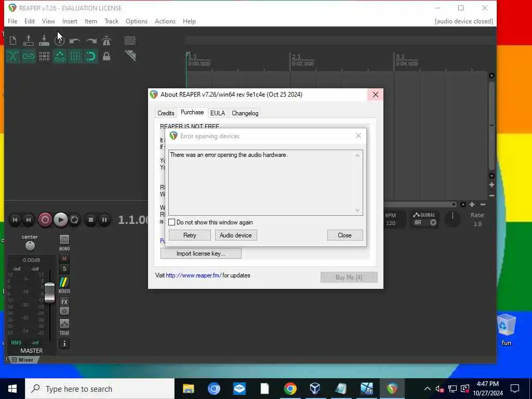Toggle master FX bypass power icon
Screen dimensions: 532x399
[x=64, y=311]
